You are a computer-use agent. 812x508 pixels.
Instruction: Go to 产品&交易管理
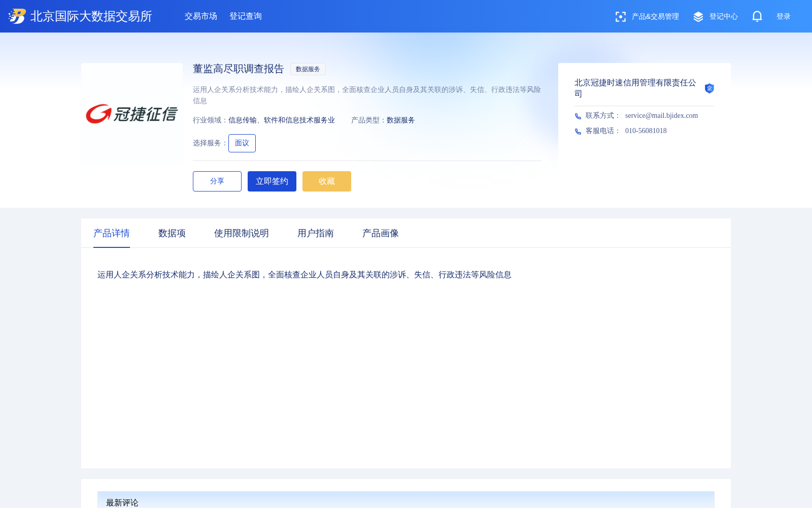[655, 17]
